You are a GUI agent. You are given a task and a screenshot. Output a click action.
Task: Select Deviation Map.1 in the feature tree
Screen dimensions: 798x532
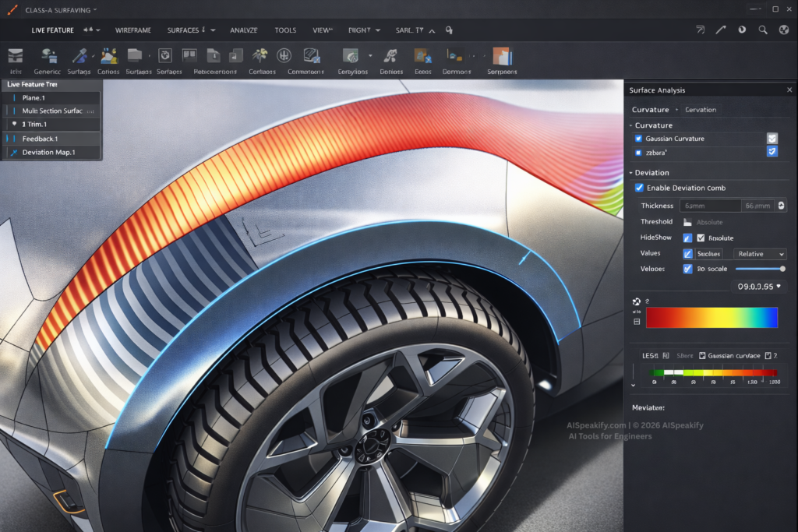[x=48, y=153]
